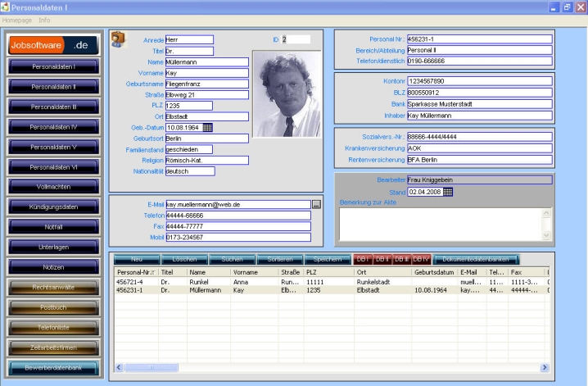
Task: Click the Speichern button
Action: click(328, 259)
